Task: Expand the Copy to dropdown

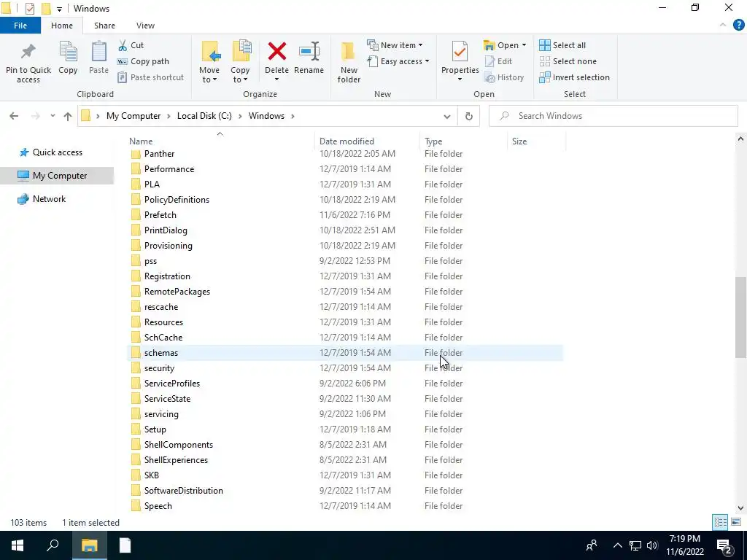Action: tap(239, 75)
